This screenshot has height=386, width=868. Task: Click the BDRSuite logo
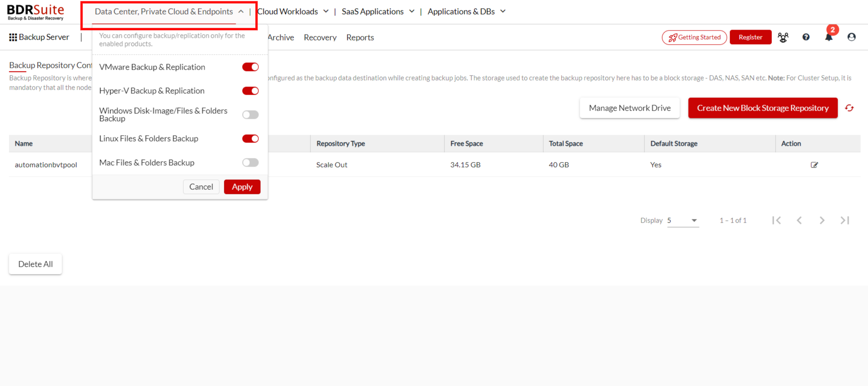pos(36,12)
